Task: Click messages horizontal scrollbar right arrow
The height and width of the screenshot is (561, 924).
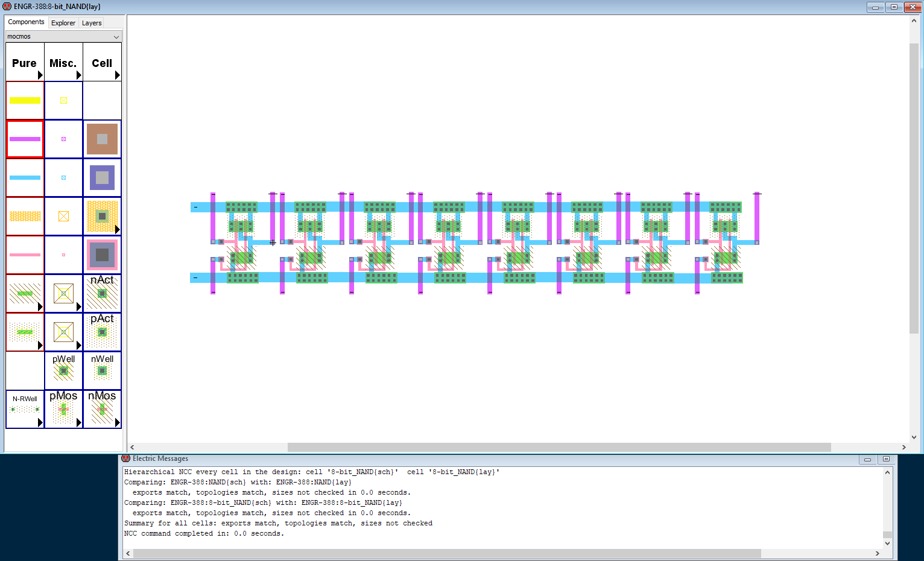Action: (x=878, y=553)
